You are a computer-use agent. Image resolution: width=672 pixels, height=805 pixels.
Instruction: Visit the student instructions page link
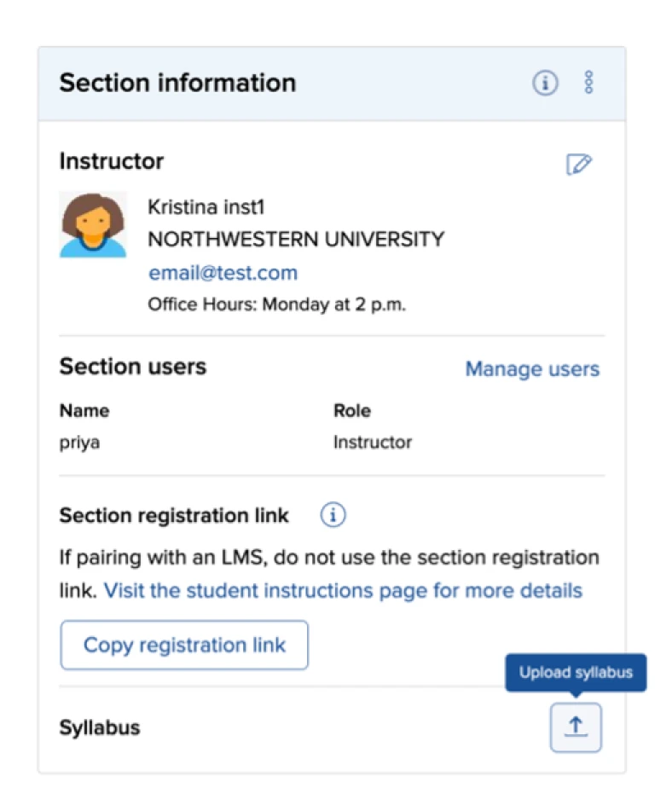[x=343, y=590]
